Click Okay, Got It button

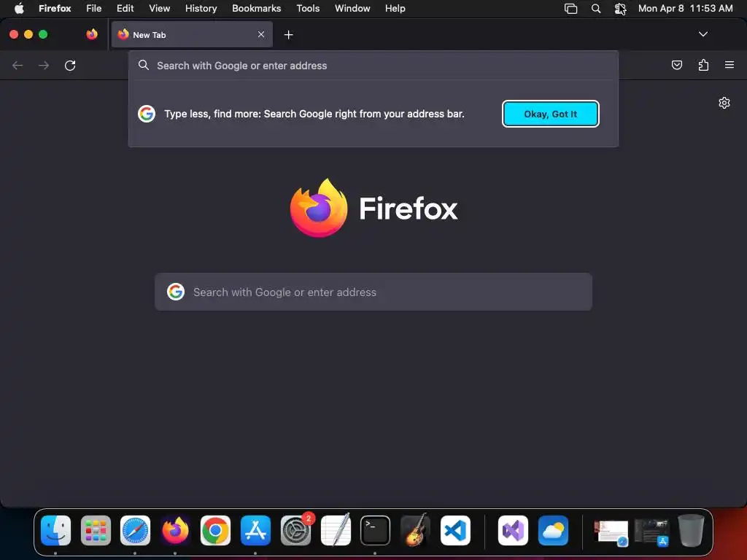coord(550,114)
